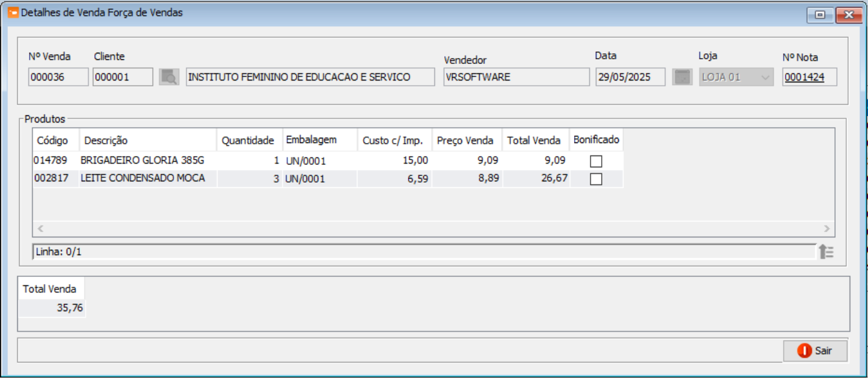
Task: Click the Preço Venda column header
Action: click(x=466, y=140)
